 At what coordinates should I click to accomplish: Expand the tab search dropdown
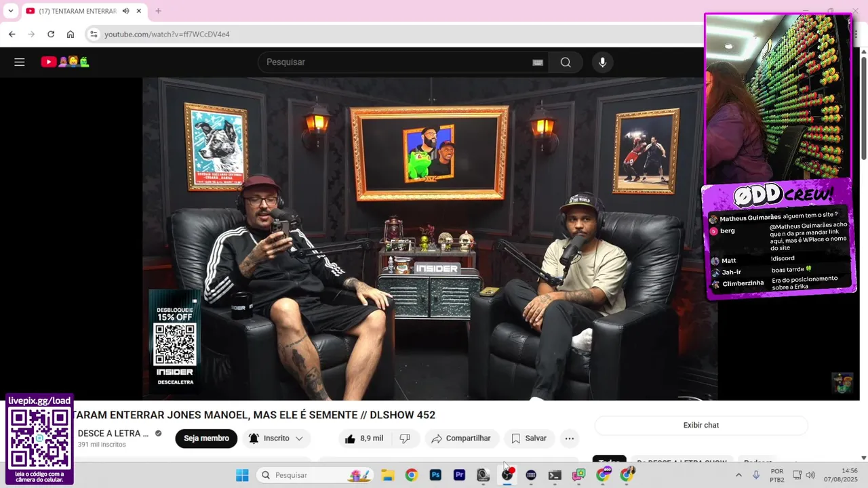click(10, 11)
